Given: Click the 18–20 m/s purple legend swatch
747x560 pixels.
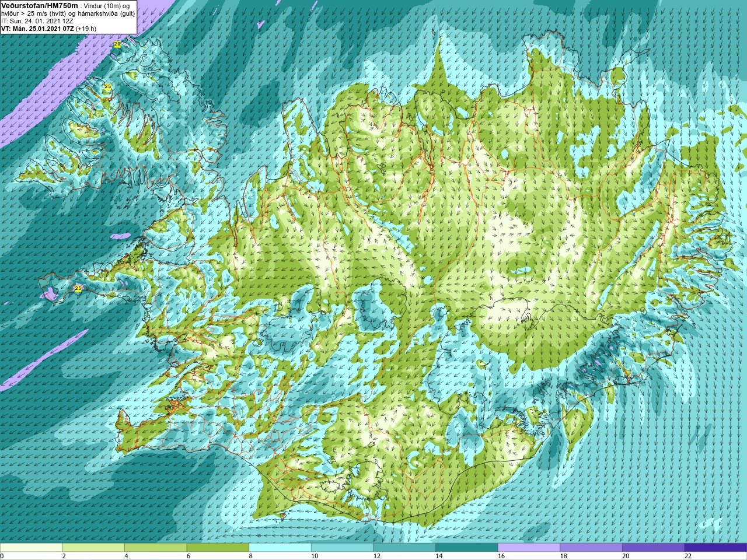Looking at the screenshot, I should coord(591,548).
